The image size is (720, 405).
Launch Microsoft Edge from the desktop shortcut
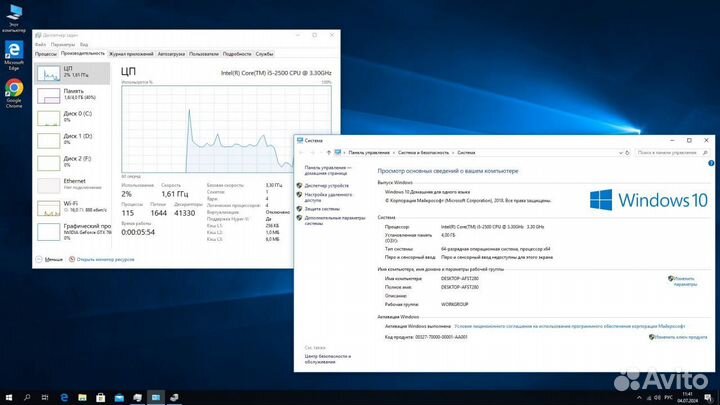tap(14, 56)
